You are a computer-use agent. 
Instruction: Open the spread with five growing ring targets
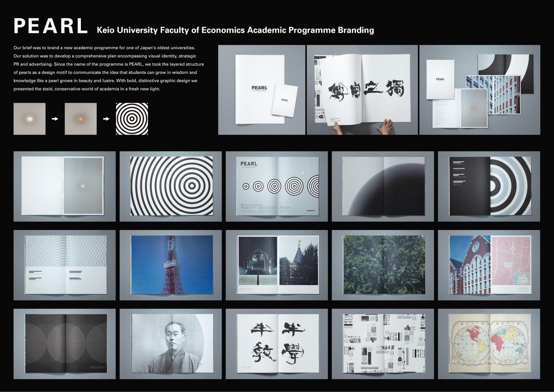point(277,186)
